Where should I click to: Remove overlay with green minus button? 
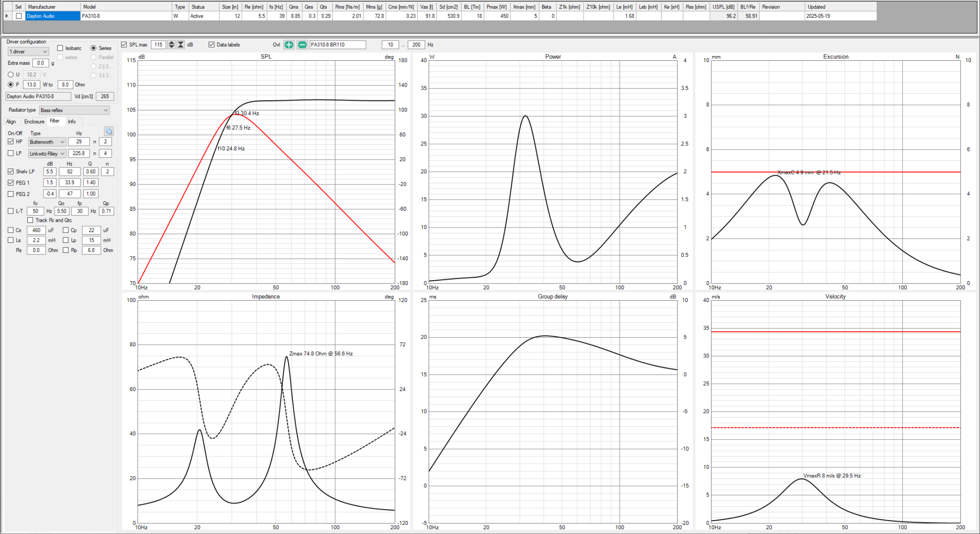pos(302,45)
